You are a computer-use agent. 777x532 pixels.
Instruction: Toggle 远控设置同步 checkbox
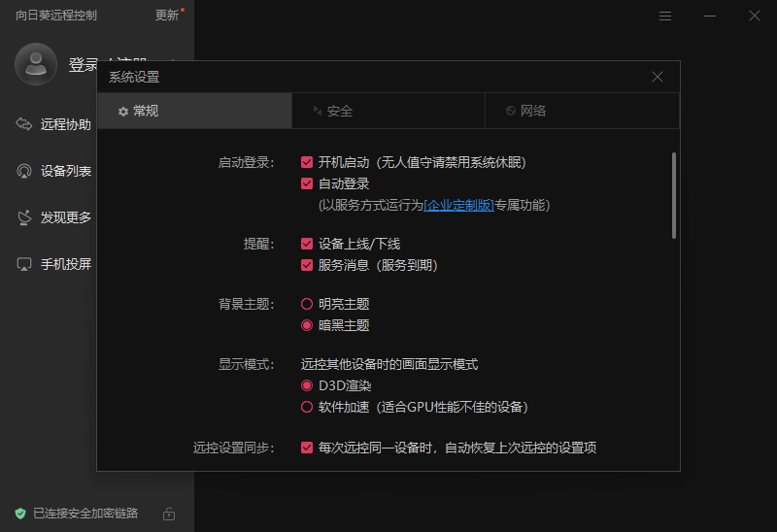tap(307, 448)
